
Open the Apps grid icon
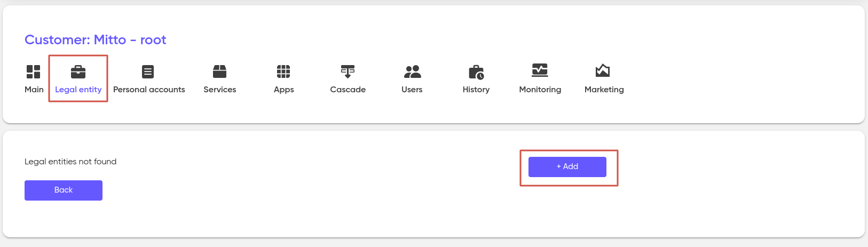283,71
